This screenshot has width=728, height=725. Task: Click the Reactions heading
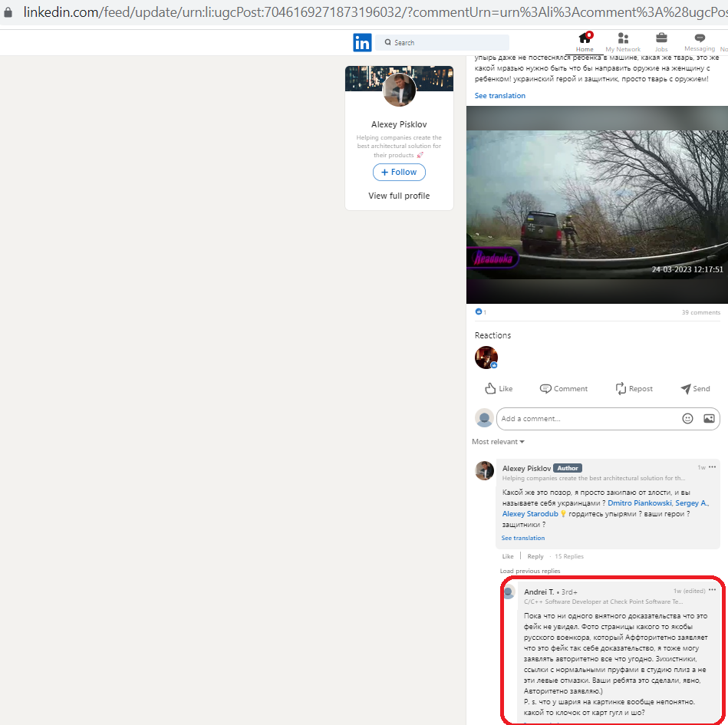click(x=492, y=335)
